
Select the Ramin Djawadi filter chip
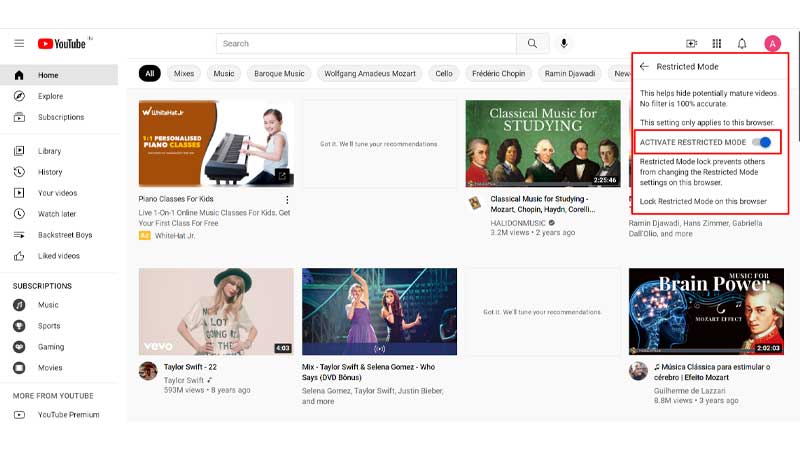(569, 73)
